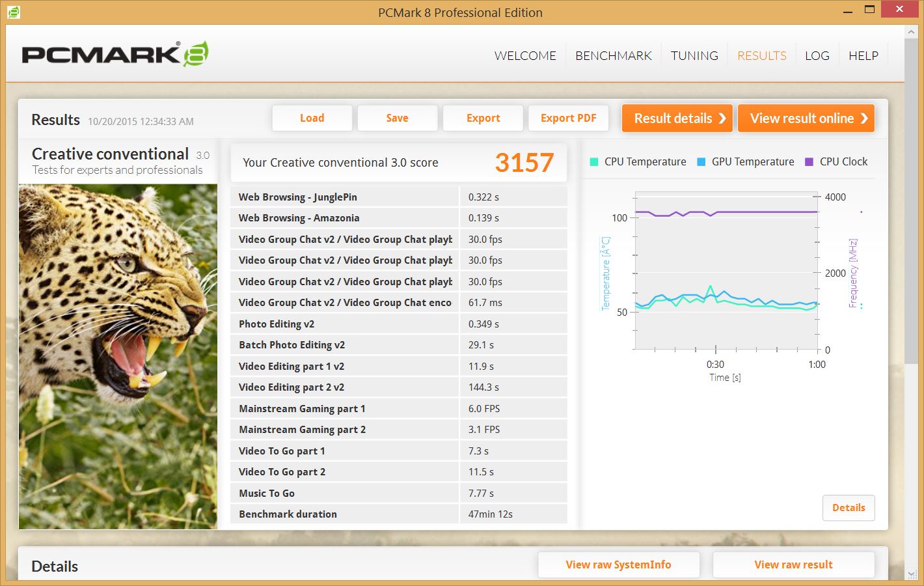Click the leopard benchmark thumbnail image
This screenshot has width=924, height=586.
coord(118,356)
